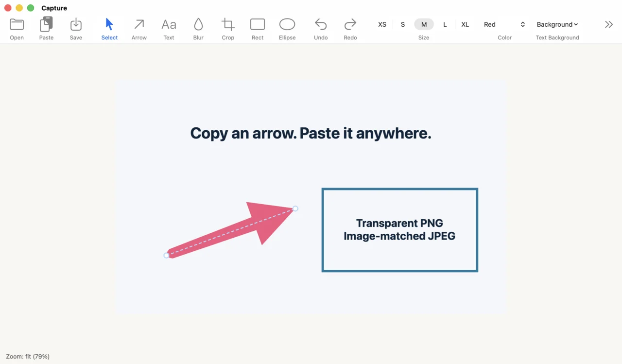Set size to L
Image resolution: width=622 pixels, height=364 pixels.
445,24
